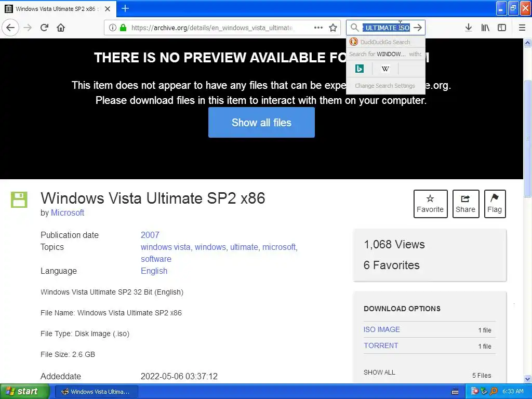The height and width of the screenshot is (399, 532).
Task: Open the page actions three-dots menu
Action: point(318,28)
